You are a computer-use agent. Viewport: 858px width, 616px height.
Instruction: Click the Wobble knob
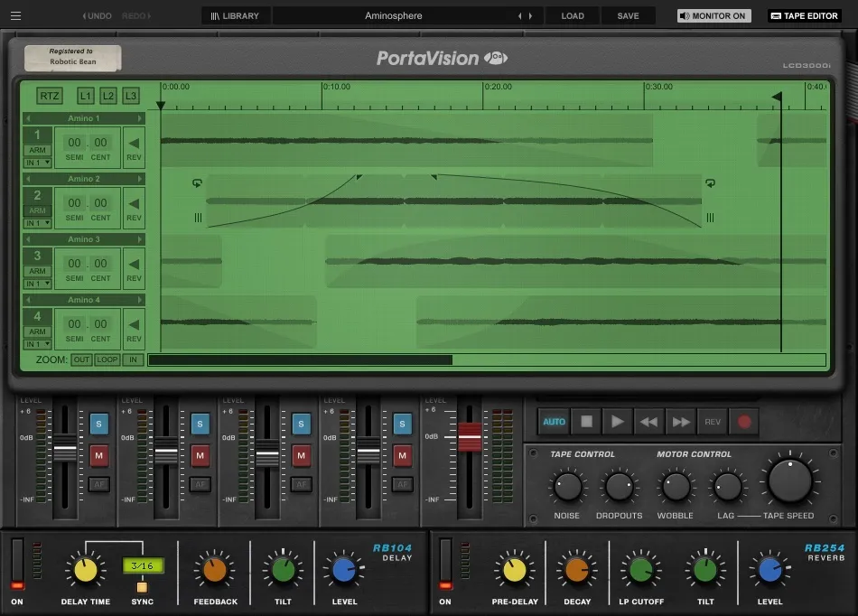(x=676, y=488)
